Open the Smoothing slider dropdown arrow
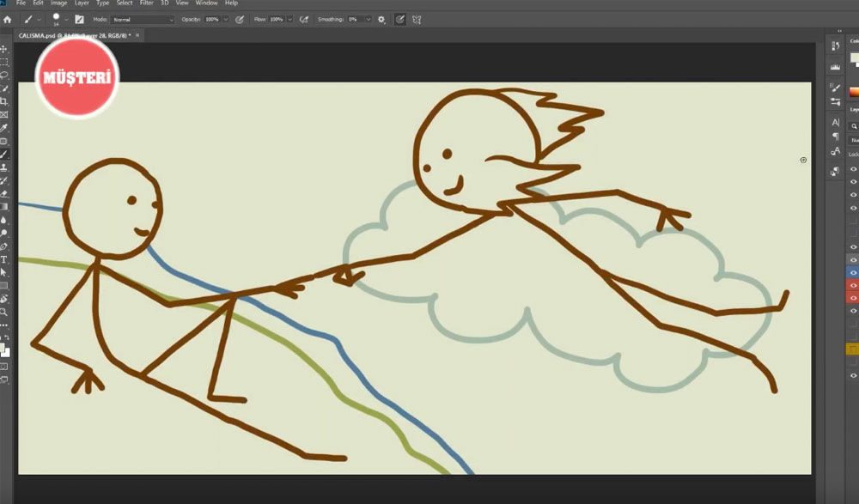This screenshot has height=504, width=859. point(369,20)
